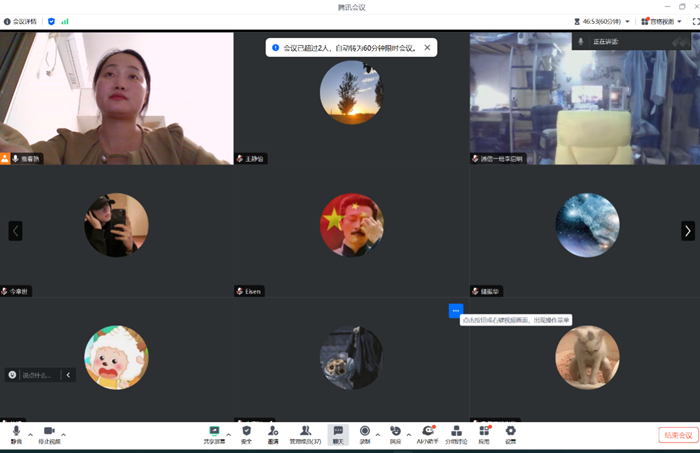Viewport: 700px width, 453px height.
Task: Open manage members (管理成员) panel
Action: point(305,432)
